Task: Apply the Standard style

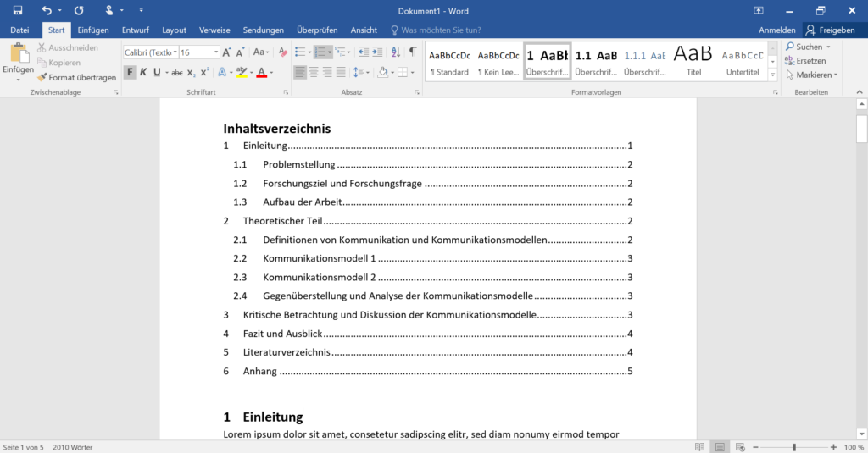Action: tap(449, 62)
